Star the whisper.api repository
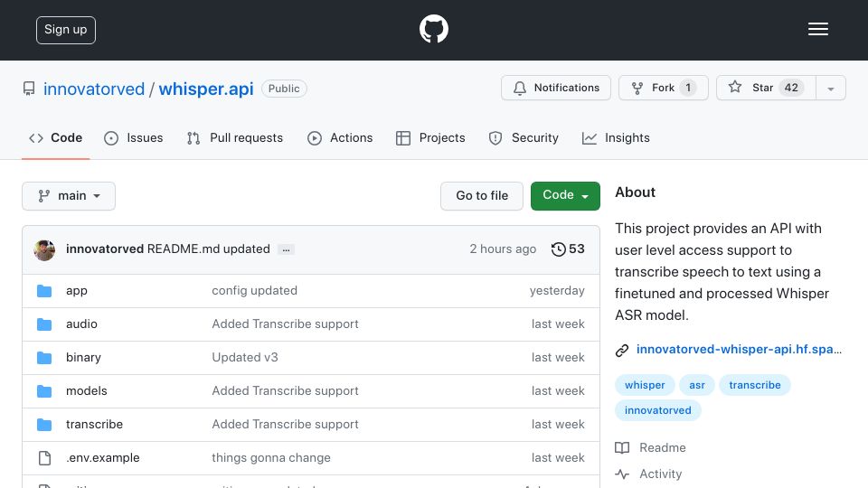The height and width of the screenshot is (488, 868). pos(766,88)
